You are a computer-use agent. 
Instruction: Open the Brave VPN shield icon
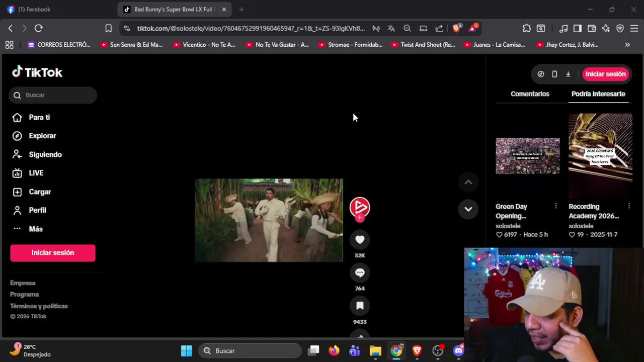click(x=620, y=29)
